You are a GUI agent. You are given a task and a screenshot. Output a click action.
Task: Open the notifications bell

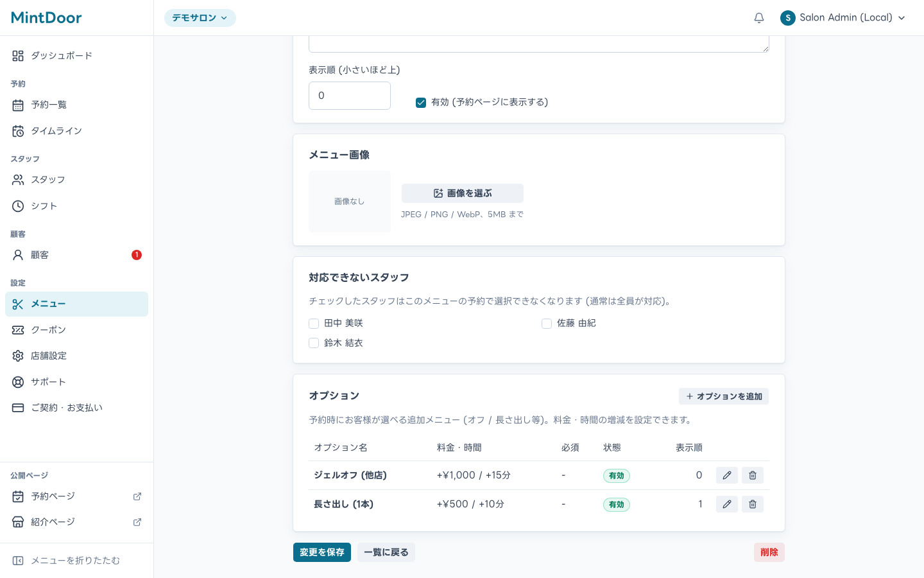pyautogui.click(x=759, y=18)
